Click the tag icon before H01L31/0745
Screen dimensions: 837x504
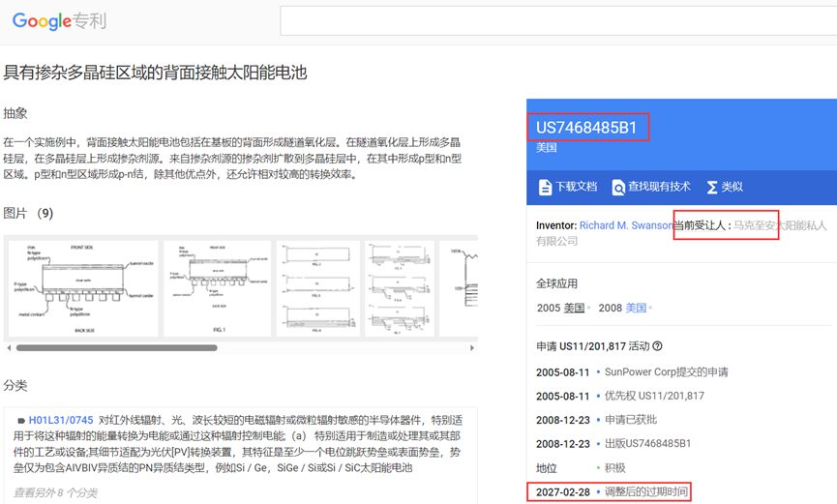(x=20, y=421)
